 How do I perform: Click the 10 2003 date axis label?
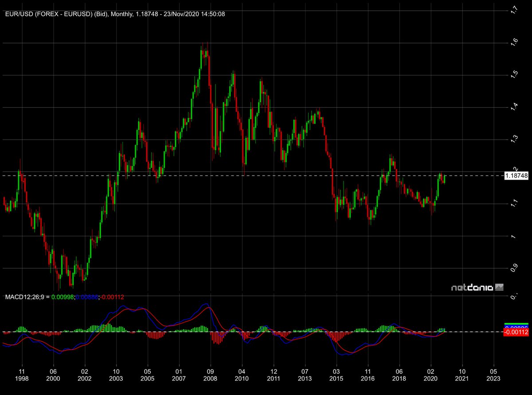[x=116, y=375]
